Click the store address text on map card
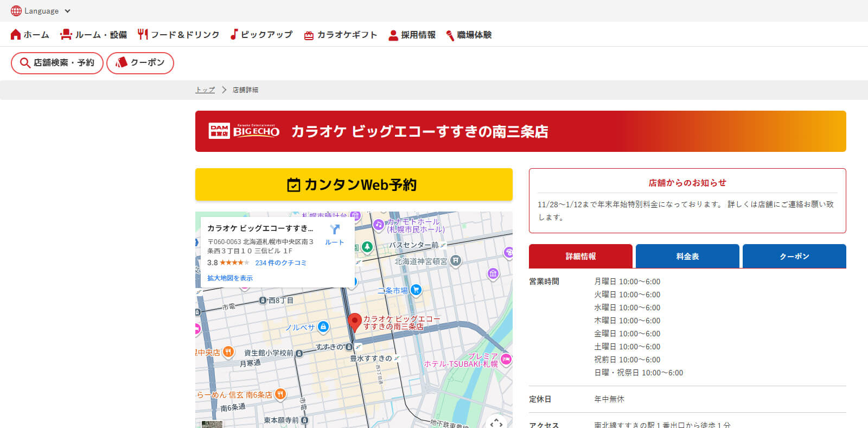868x428 pixels. (260, 246)
